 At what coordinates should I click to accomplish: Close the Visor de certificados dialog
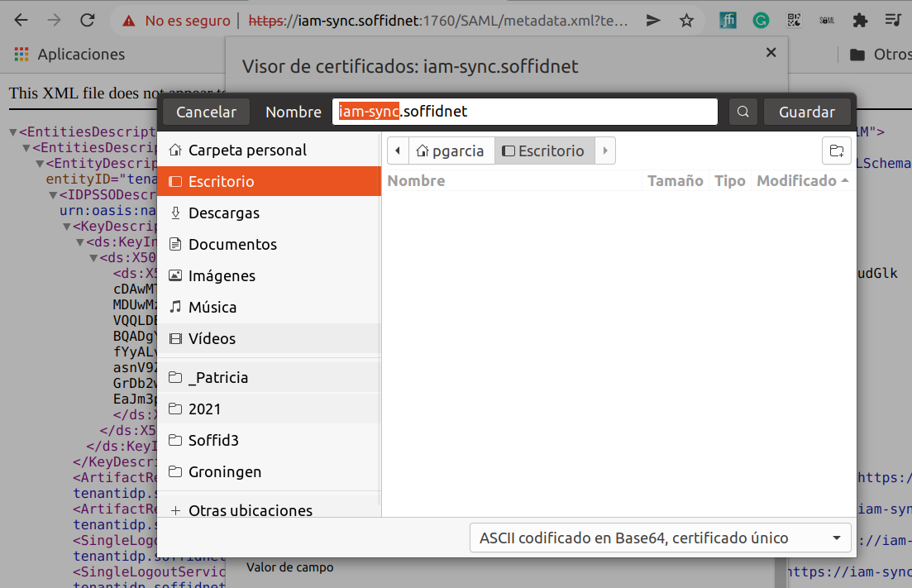point(771,52)
